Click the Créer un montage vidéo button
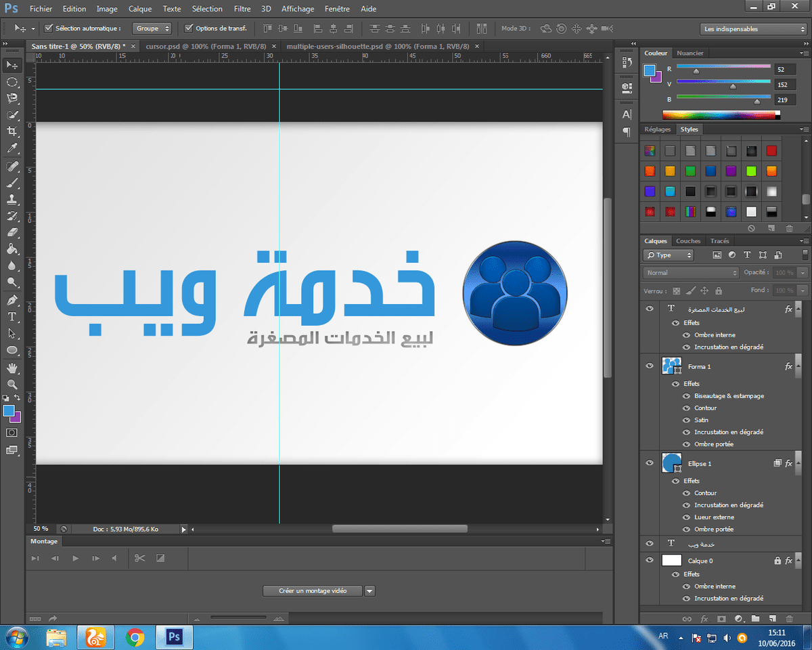 click(312, 590)
